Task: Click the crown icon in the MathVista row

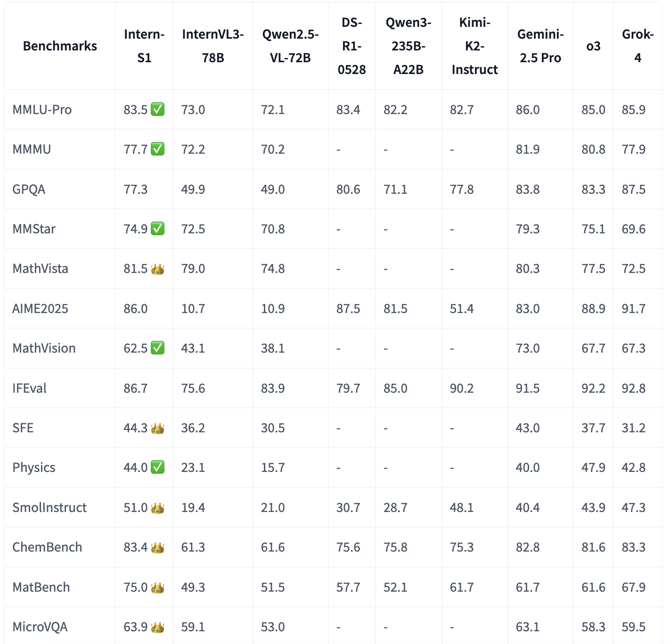Action: tap(157, 269)
